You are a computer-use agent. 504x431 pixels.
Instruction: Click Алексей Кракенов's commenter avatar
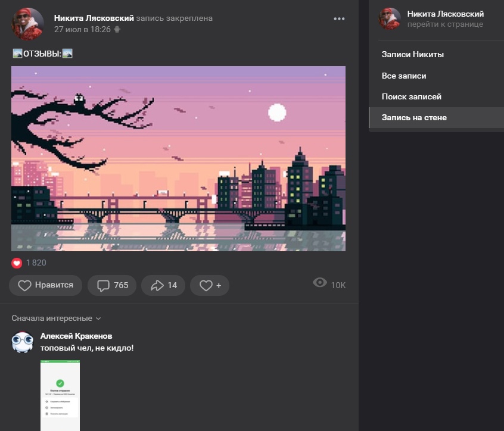23,342
